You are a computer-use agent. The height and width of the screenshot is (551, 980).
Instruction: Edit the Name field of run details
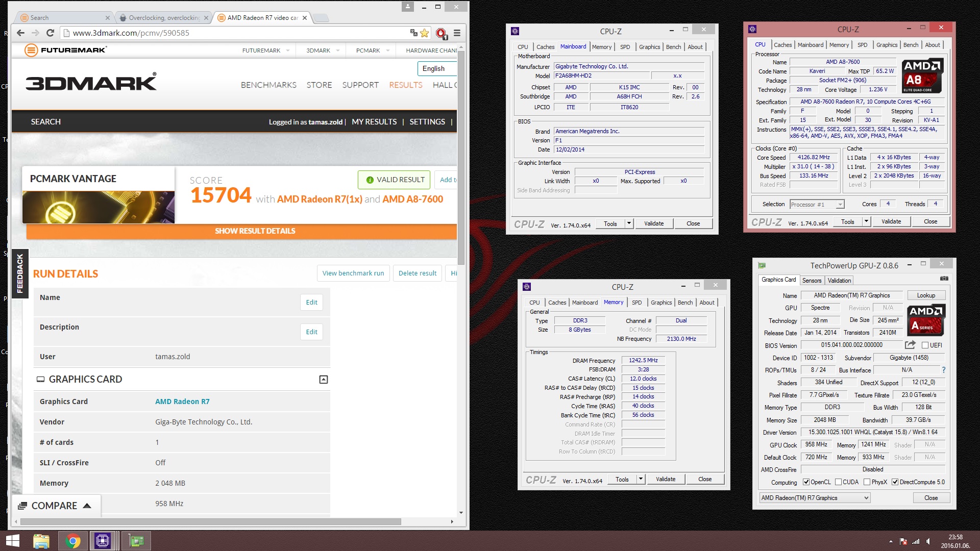pyautogui.click(x=311, y=302)
